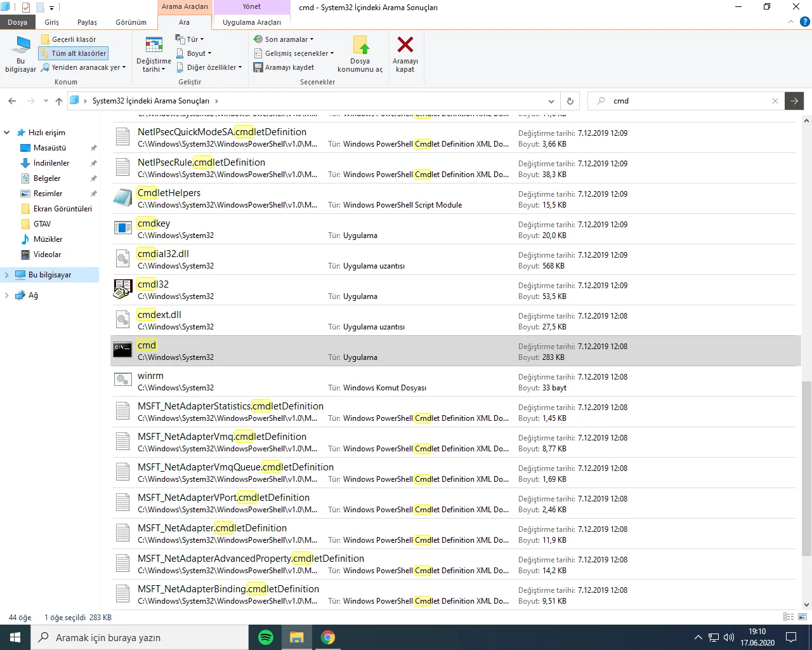Click the MSFT_NetAdapterVPort.cmdletDefinition file icon
Image resolution: width=812 pixels, height=650 pixels.
pyautogui.click(x=122, y=502)
